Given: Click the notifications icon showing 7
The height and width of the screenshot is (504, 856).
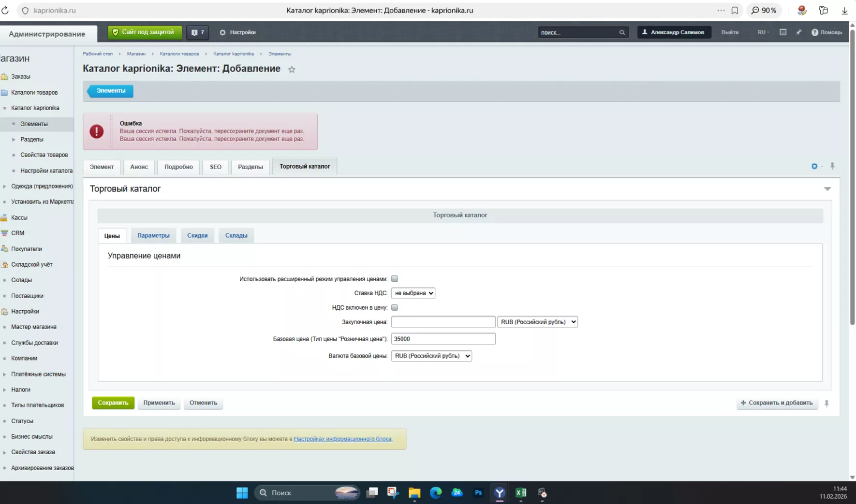Looking at the screenshot, I should point(197,32).
